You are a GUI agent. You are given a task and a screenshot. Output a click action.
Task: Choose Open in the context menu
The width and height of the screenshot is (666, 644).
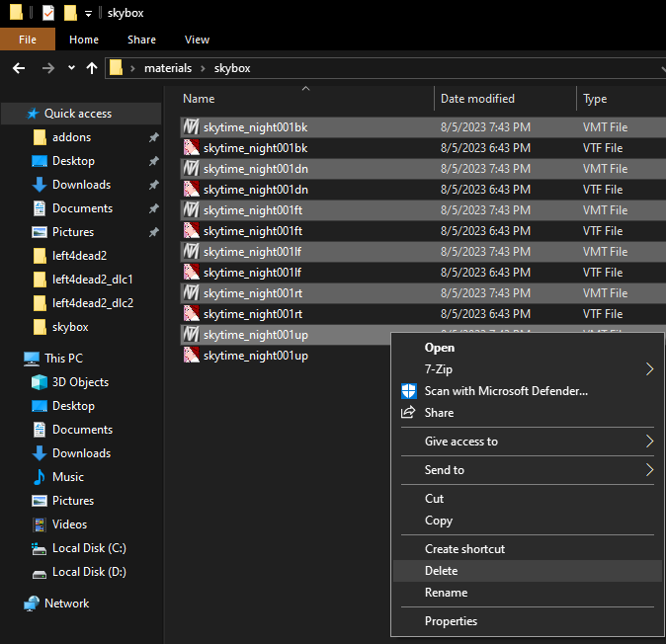coord(527,348)
